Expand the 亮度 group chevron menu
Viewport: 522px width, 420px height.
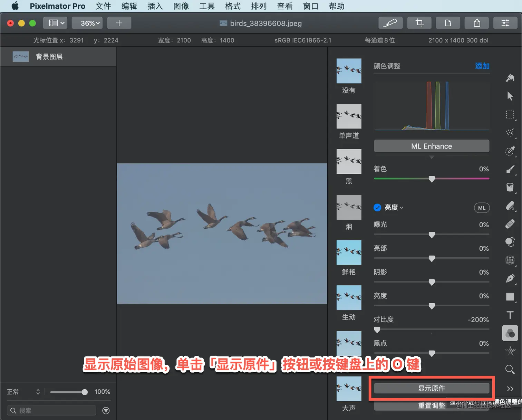pos(402,208)
